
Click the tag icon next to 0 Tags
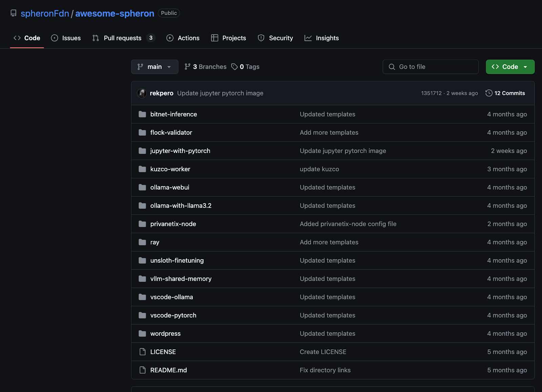point(234,67)
